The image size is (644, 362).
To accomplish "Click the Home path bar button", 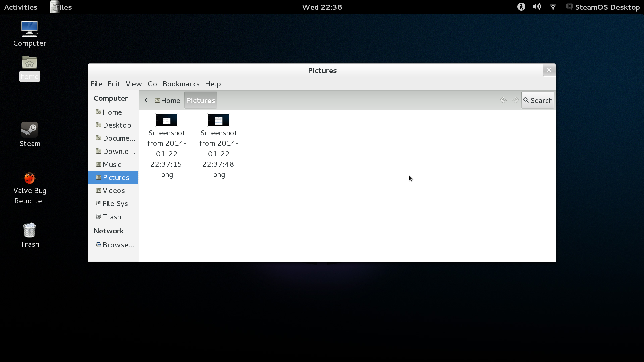I will point(167,100).
